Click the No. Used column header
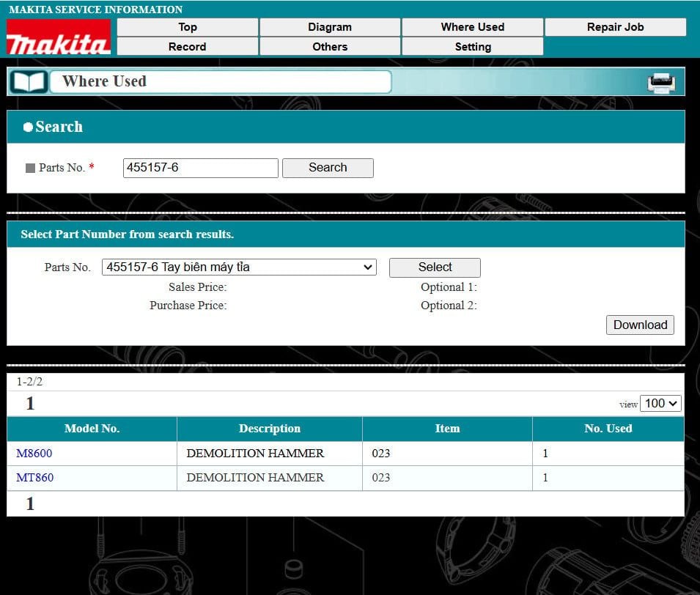The height and width of the screenshot is (595, 700). 608,429
